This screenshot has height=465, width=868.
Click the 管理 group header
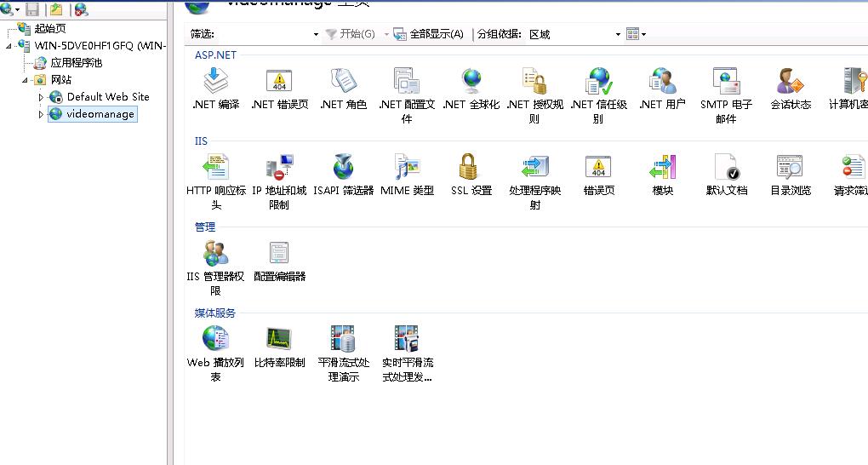pos(205,227)
